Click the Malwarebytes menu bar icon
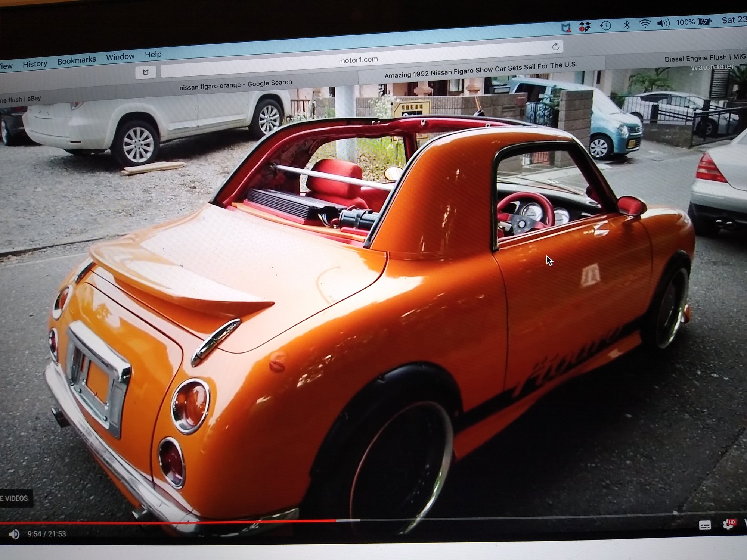The image size is (747, 560). [566, 28]
